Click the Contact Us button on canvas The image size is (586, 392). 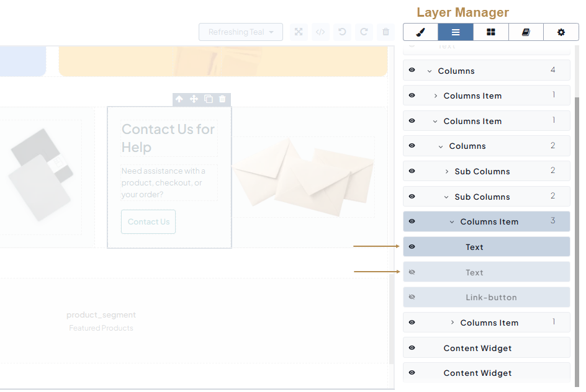[x=148, y=222]
